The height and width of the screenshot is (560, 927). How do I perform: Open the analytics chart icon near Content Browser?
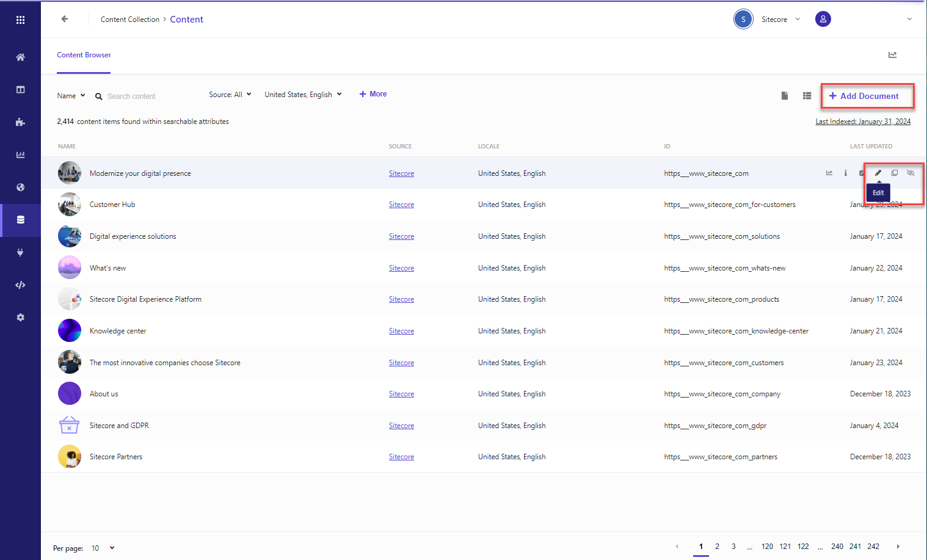(892, 55)
